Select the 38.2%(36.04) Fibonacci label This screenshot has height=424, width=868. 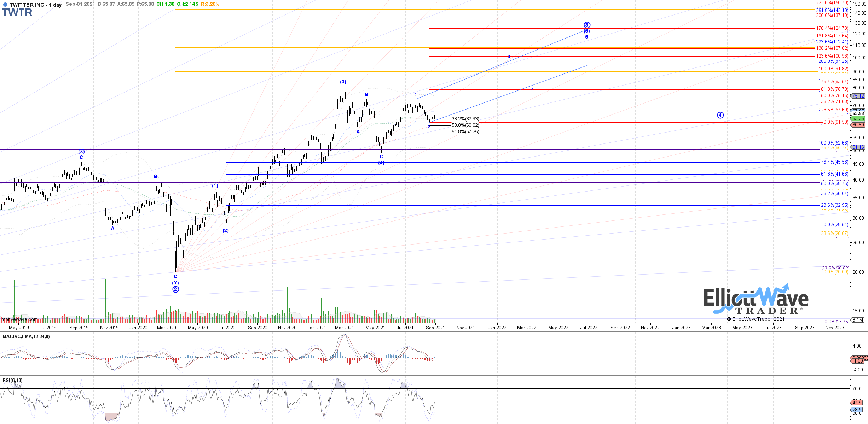pos(835,194)
